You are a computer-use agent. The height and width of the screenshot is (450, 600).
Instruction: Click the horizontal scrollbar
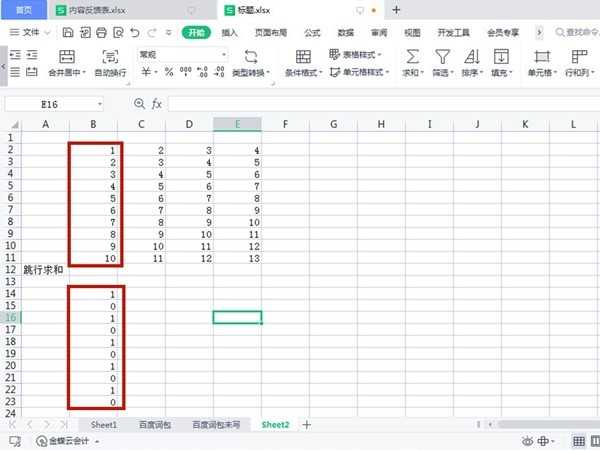click(549, 424)
